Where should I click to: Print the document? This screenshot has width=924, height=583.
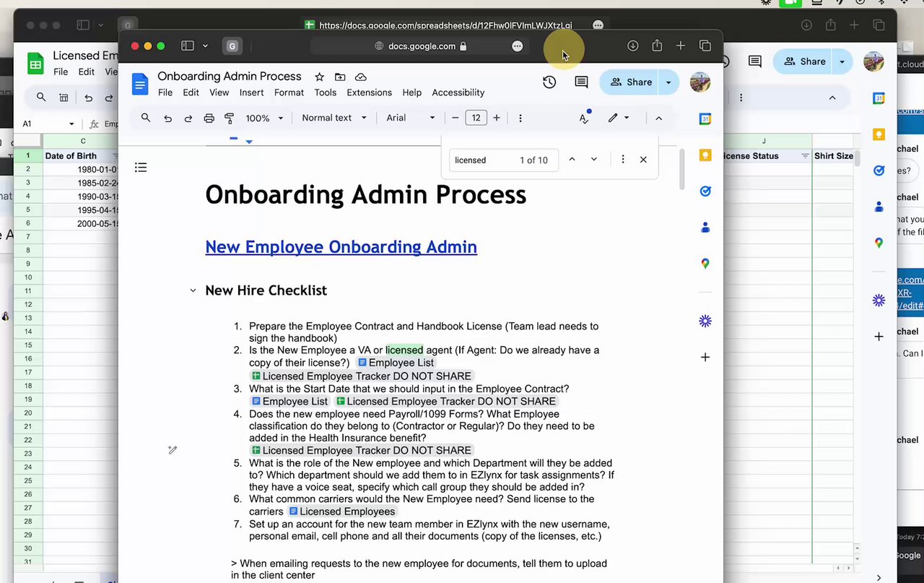[x=209, y=118]
